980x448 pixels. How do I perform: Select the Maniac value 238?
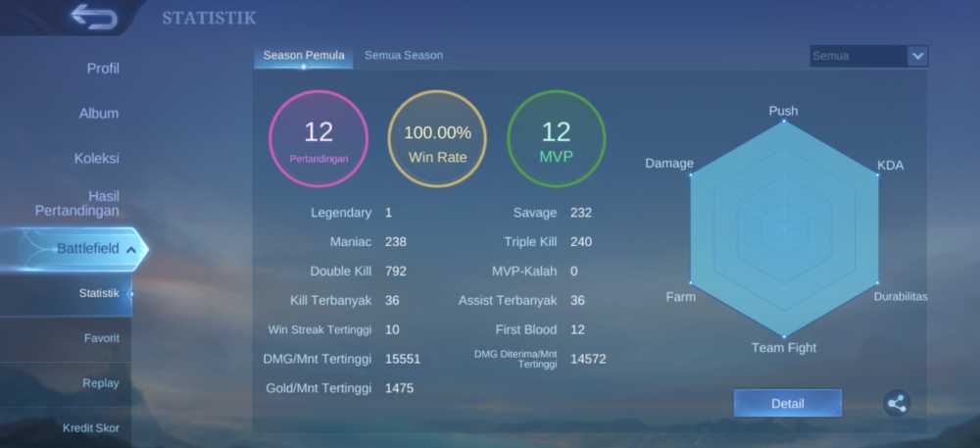click(x=396, y=242)
